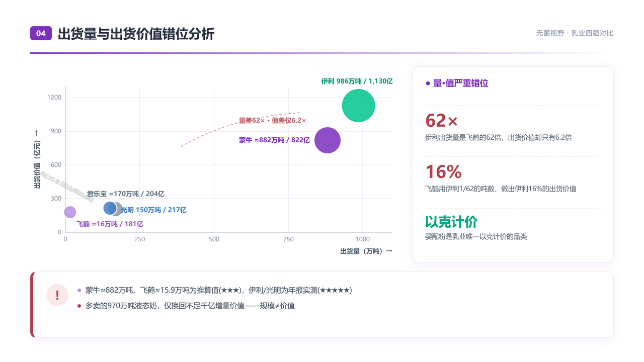644x362 pixels.
Task: Select the purple 蒙牛 bubble on chart
Action: (328, 140)
